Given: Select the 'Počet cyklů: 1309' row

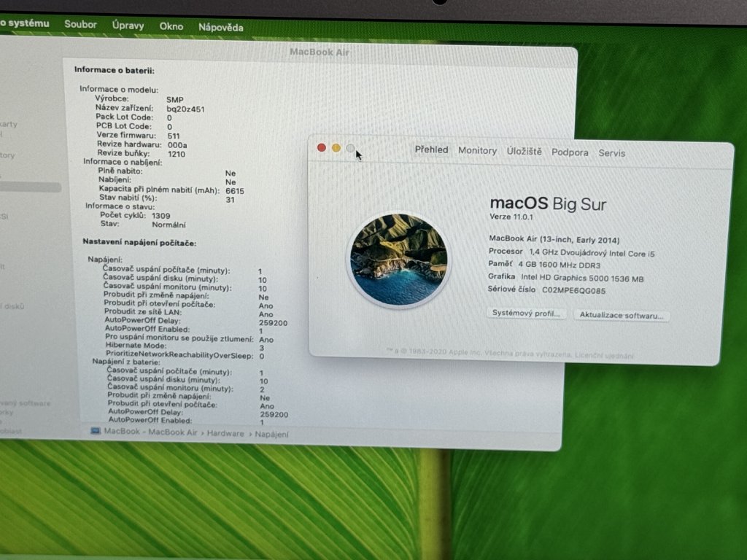Looking at the screenshot, I should tap(135, 215).
